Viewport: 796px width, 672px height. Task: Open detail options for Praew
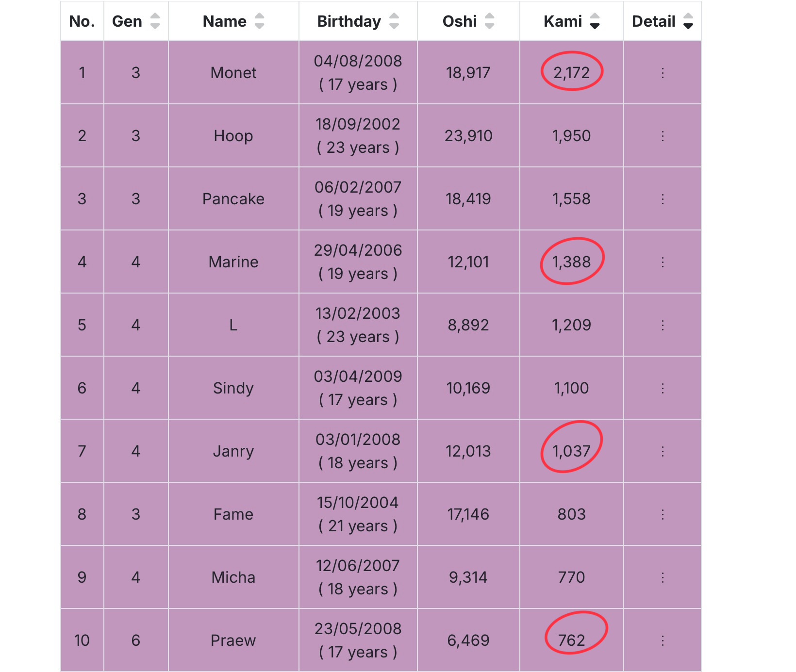(663, 640)
